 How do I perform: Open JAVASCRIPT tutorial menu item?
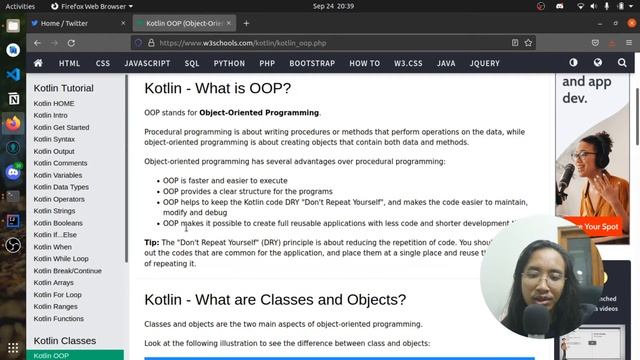coord(147,63)
